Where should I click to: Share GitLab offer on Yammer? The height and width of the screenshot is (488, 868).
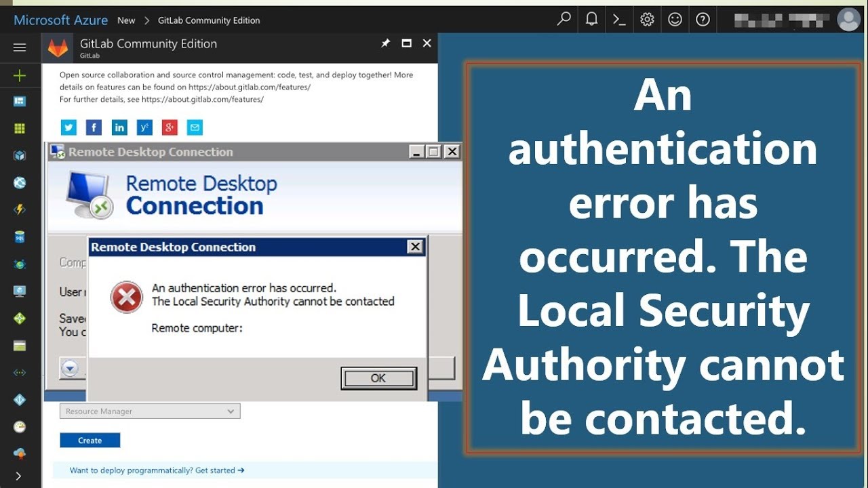click(144, 127)
